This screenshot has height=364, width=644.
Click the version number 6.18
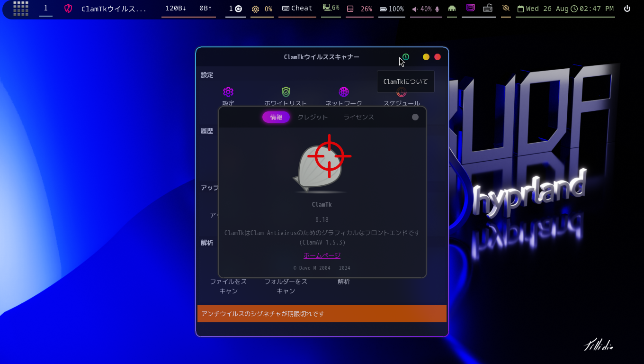point(322,220)
